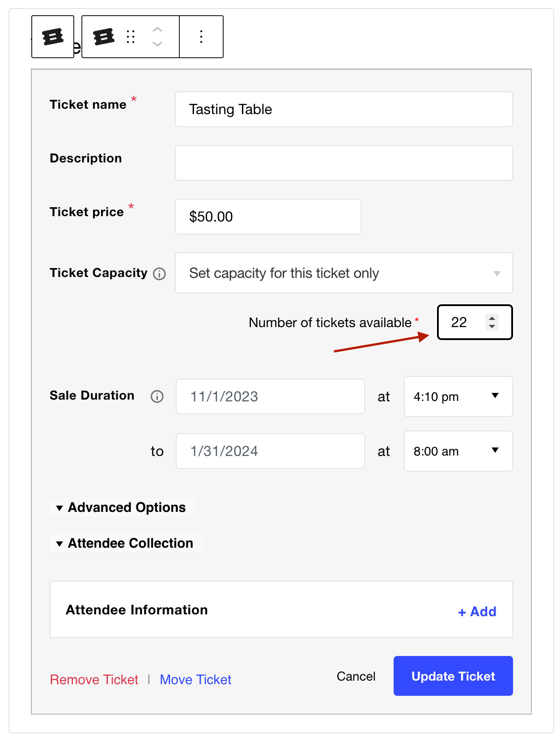Click + Add next to Attendee Information

[477, 611]
